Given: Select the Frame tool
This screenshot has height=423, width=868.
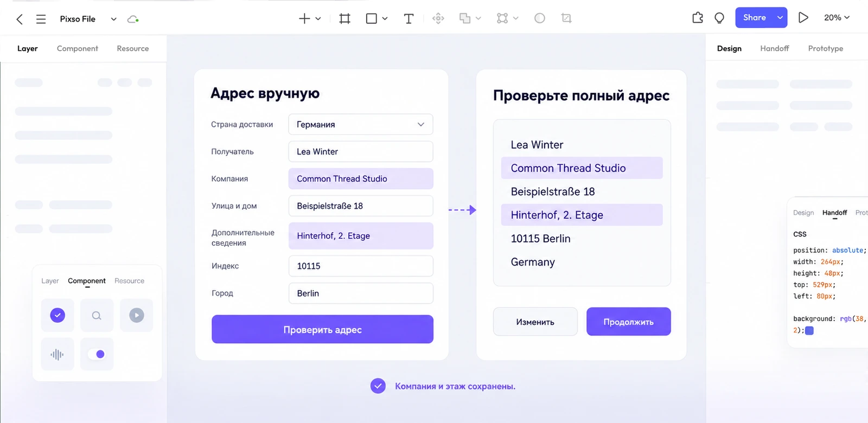Looking at the screenshot, I should pos(344,18).
